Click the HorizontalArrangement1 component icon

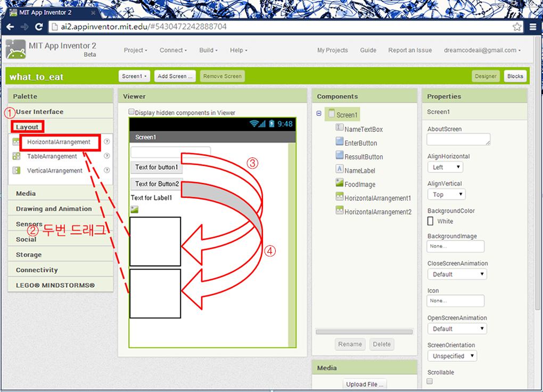(x=340, y=196)
